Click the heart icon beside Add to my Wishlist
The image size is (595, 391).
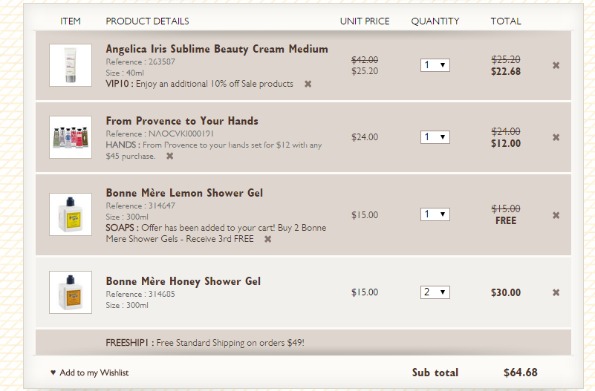[x=53, y=372]
